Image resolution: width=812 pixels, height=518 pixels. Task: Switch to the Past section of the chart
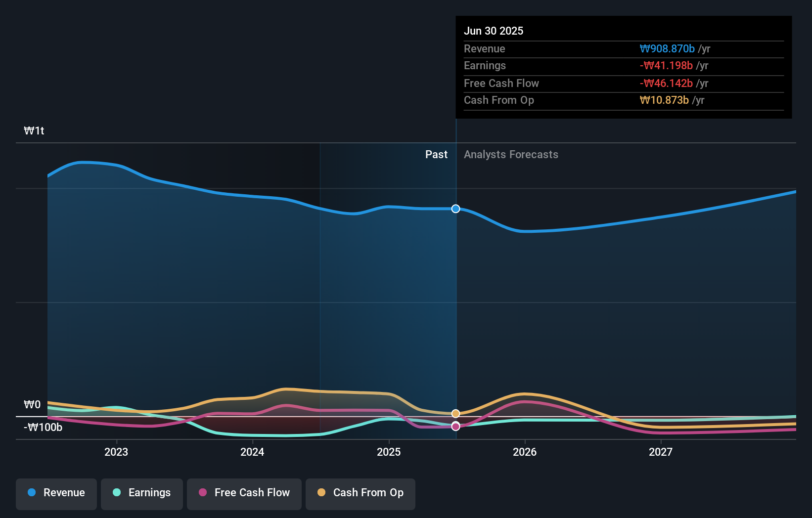tap(436, 154)
